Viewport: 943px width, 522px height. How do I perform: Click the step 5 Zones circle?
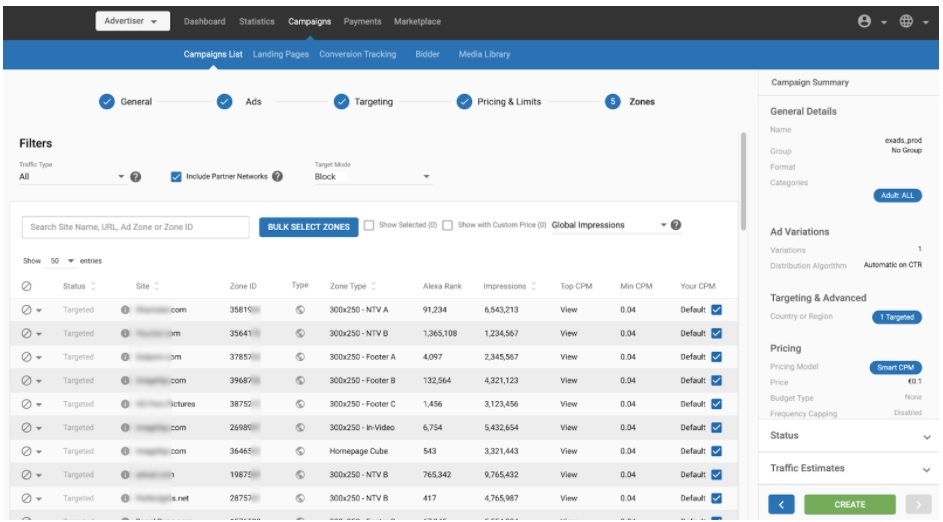612,102
